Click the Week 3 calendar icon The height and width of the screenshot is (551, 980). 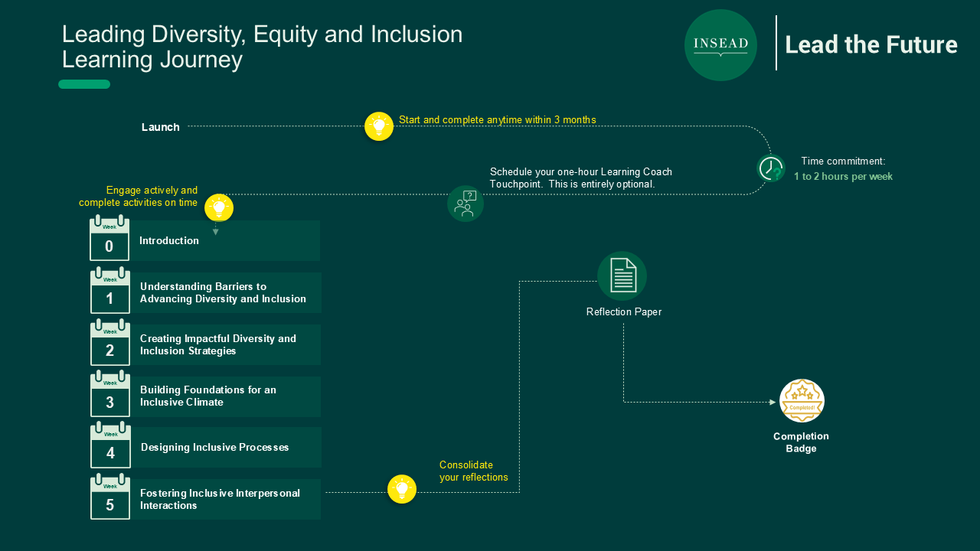pos(110,394)
